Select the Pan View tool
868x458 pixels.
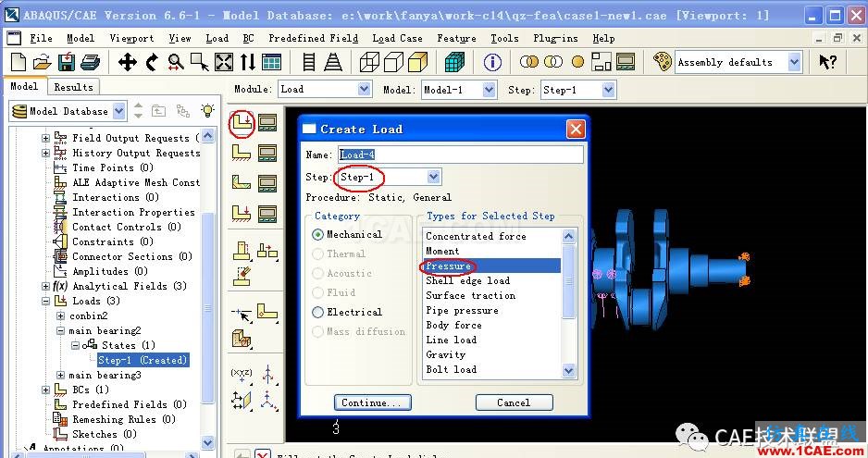(x=128, y=62)
